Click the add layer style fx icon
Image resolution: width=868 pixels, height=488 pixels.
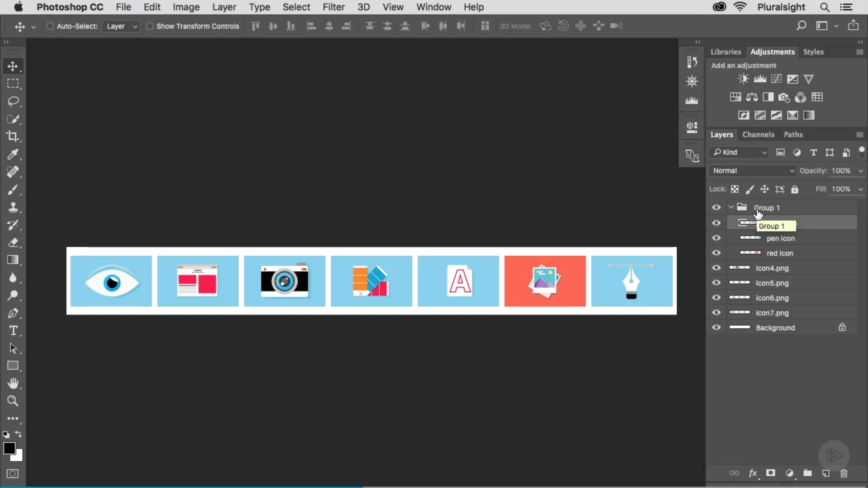[753, 473]
